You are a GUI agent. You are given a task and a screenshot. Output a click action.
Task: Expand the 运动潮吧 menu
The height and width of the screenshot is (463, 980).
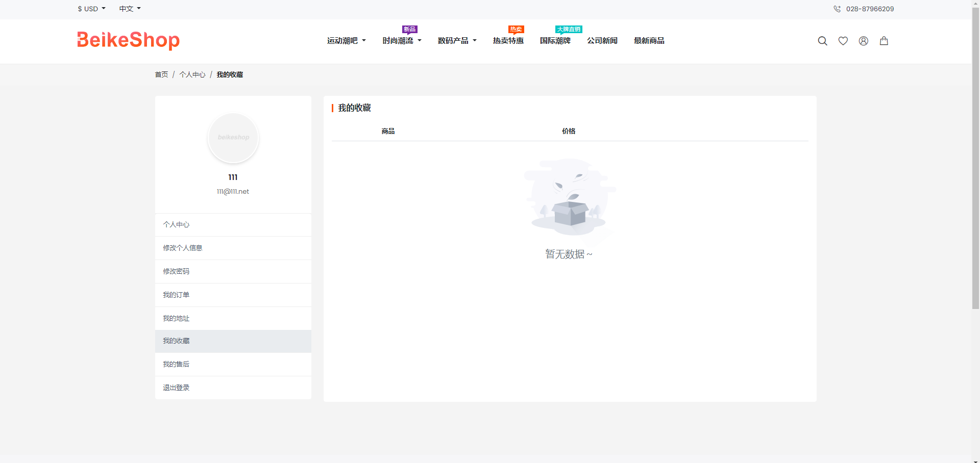coord(346,41)
